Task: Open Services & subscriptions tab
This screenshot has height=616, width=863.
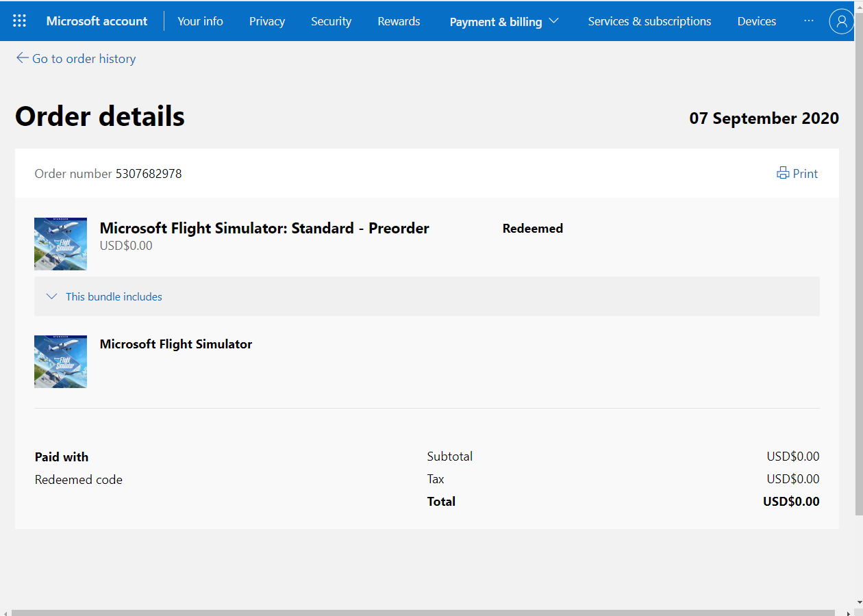Action: pos(649,21)
